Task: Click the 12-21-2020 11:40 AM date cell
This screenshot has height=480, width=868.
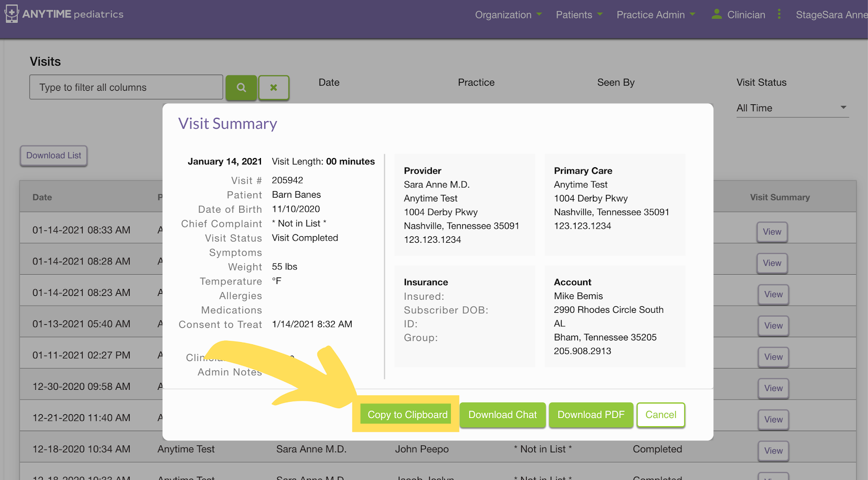Action: 81,418
